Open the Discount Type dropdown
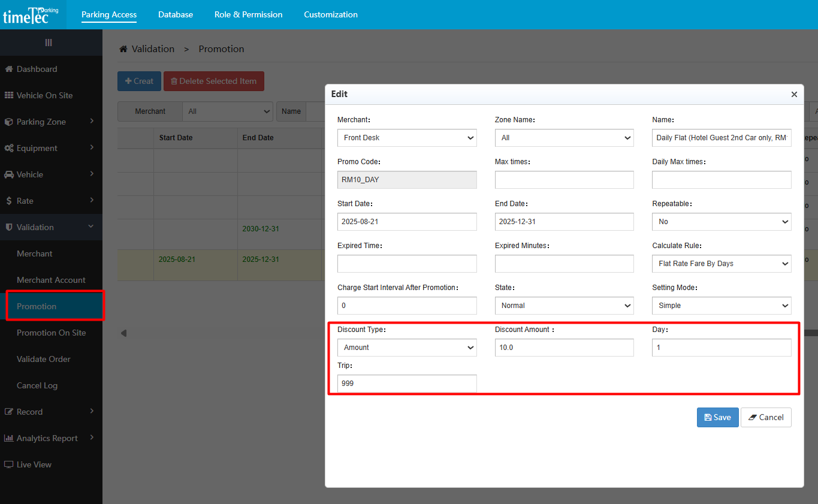The height and width of the screenshot is (504, 818). [407, 348]
